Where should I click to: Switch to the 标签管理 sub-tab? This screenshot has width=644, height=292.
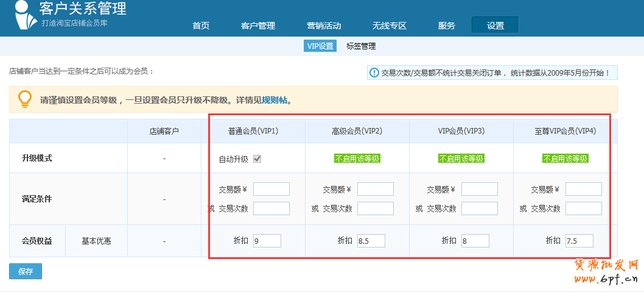click(x=361, y=46)
